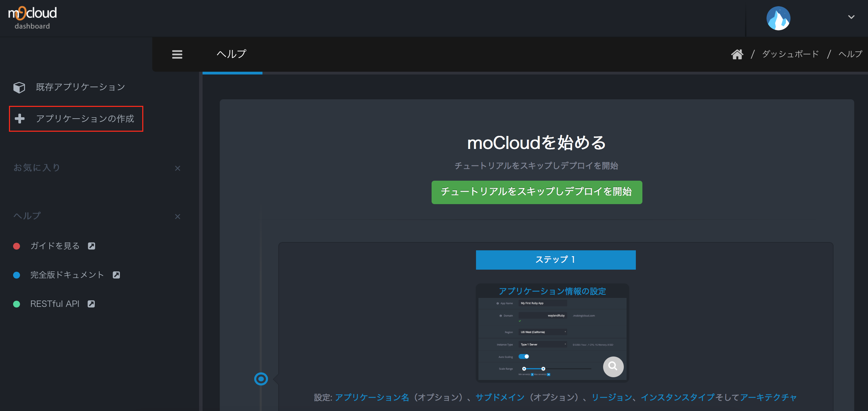Screen dimensions: 868x411
Task: Close the ヘルプ sidebar section with its × button
Action: [x=178, y=216]
